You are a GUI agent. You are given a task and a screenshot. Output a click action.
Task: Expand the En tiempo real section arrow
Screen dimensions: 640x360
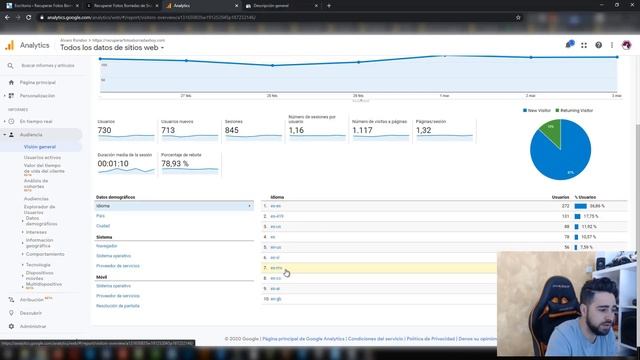coord(4,121)
